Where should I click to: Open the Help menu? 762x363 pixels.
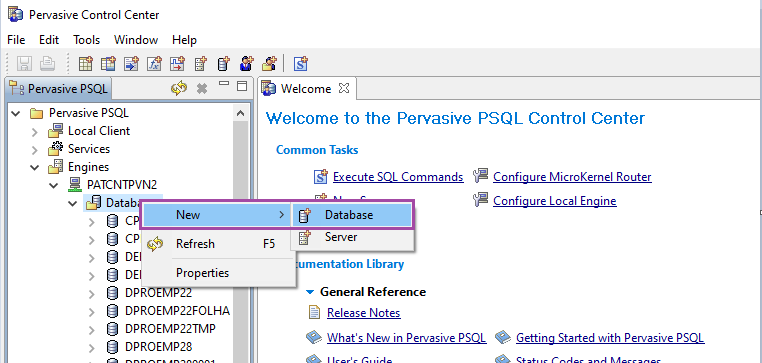184,40
